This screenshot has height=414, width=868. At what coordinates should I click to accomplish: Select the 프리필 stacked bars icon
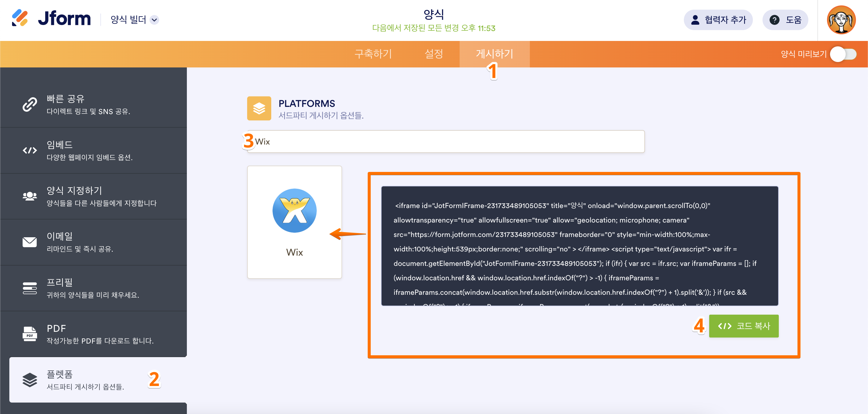click(30, 288)
